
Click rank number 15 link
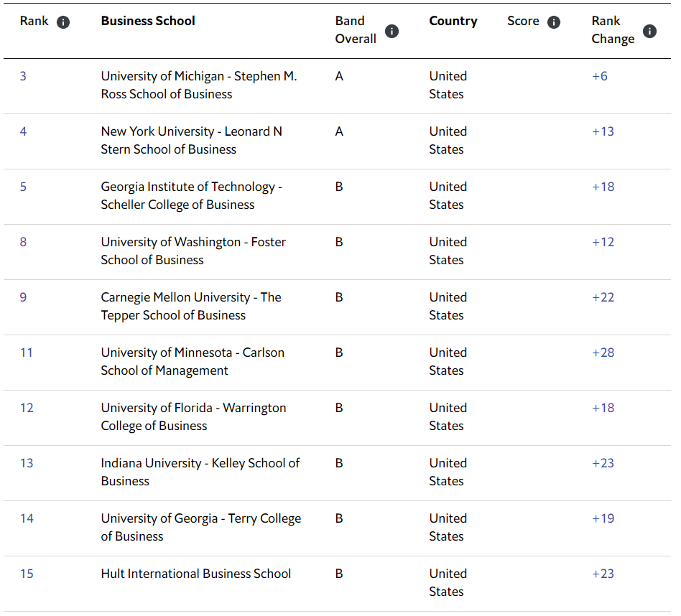click(27, 574)
